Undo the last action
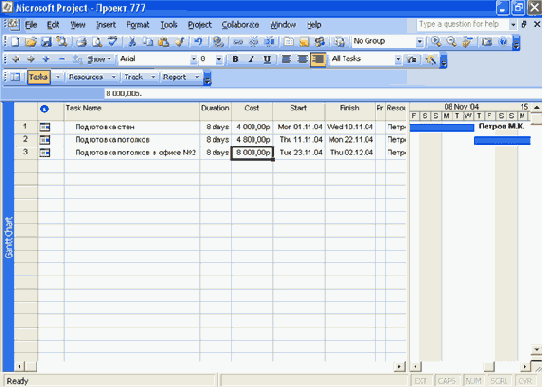542x387 pixels. (198, 42)
